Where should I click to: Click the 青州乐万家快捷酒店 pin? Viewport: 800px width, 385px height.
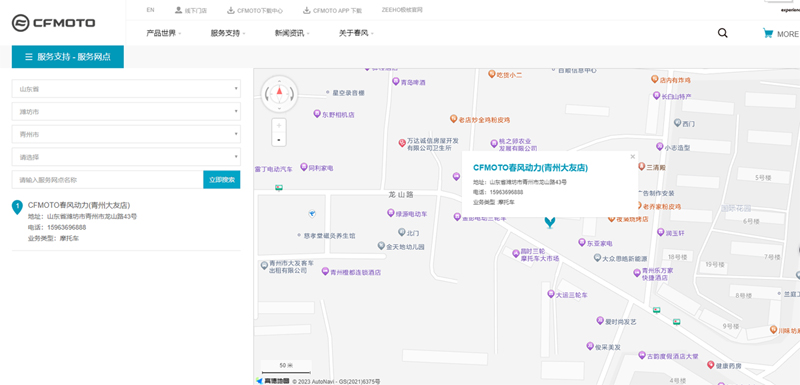pyautogui.click(x=637, y=273)
